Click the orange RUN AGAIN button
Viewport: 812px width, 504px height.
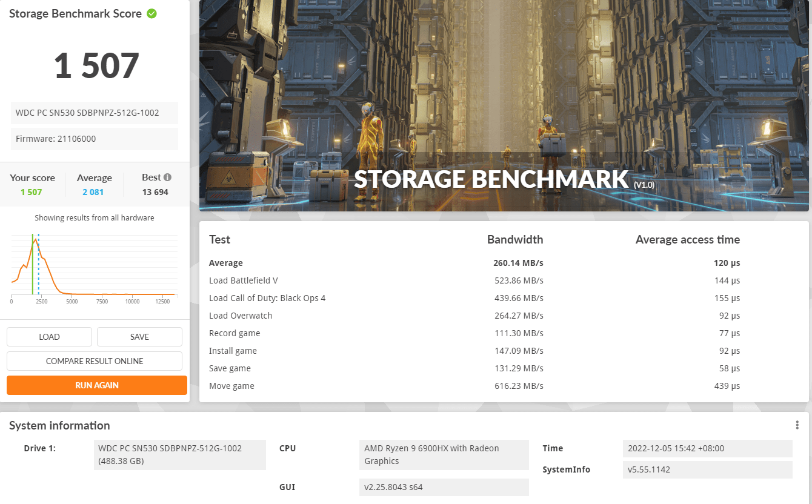coord(97,385)
